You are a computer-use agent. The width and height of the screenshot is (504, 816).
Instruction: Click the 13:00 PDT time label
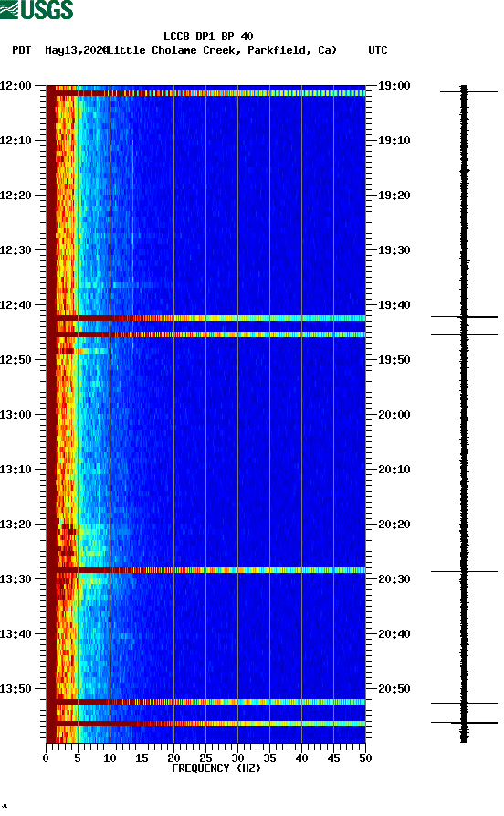[16, 415]
